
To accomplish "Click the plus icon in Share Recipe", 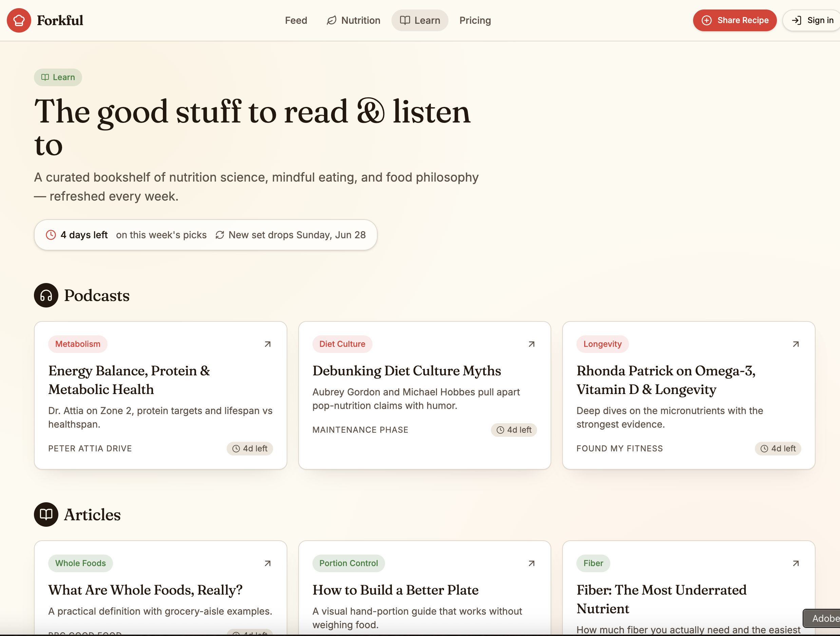I will tap(706, 20).
